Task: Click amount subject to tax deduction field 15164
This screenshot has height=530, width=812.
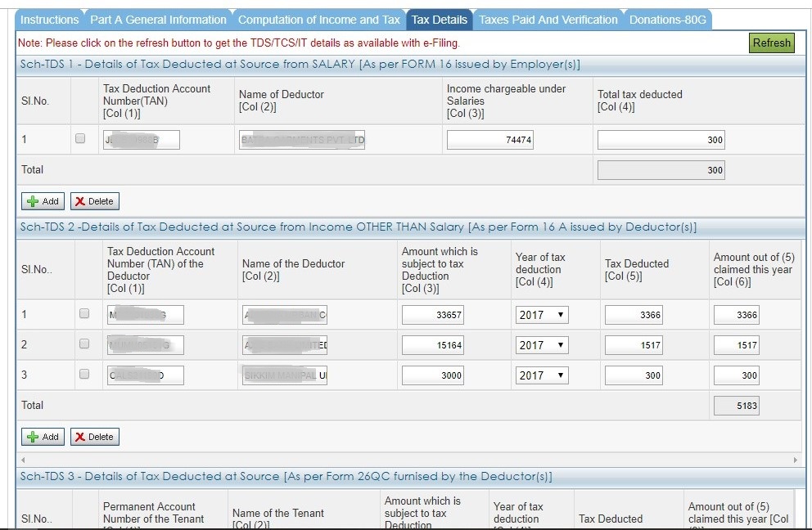Action: pos(434,345)
